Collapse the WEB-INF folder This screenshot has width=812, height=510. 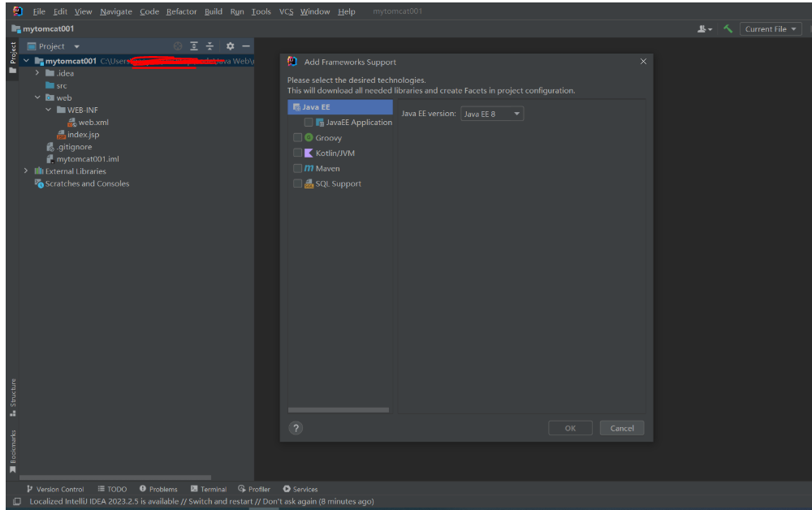click(x=48, y=110)
